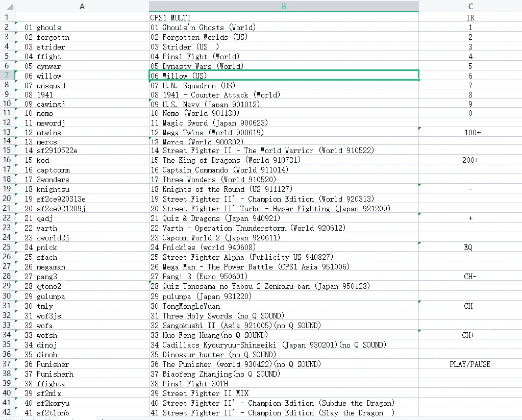Click cell '33 Huo Feng Huang(no Q SOUND)'
Viewport: 522px width, 420px height.
tap(284, 335)
